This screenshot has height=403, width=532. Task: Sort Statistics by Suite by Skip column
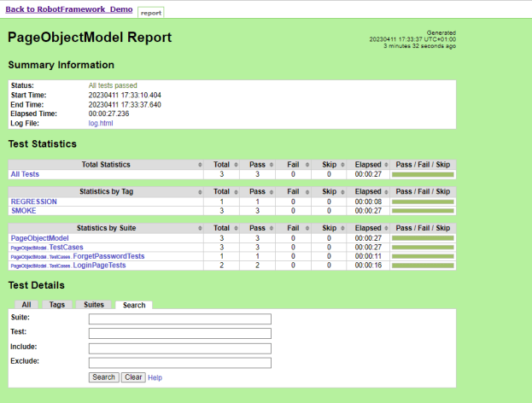pyautogui.click(x=329, y=229)
